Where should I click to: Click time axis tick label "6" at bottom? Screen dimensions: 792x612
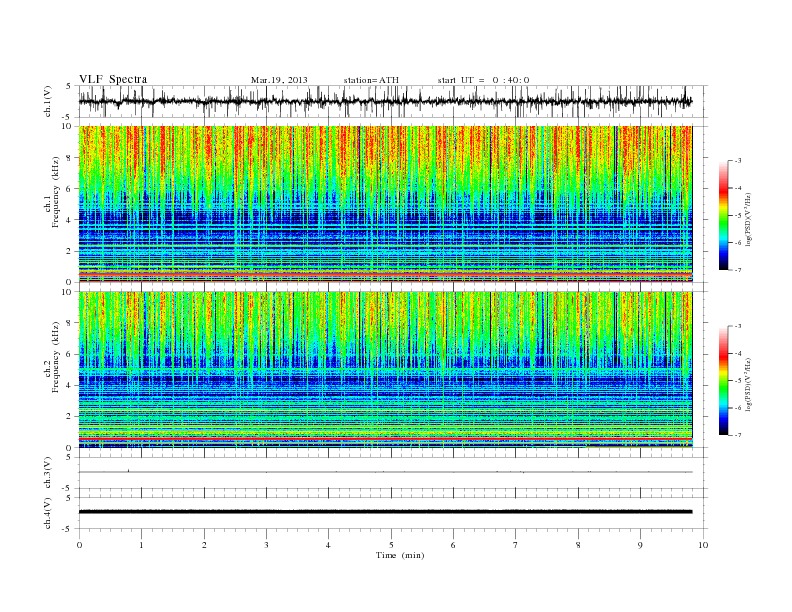point(453,545)
